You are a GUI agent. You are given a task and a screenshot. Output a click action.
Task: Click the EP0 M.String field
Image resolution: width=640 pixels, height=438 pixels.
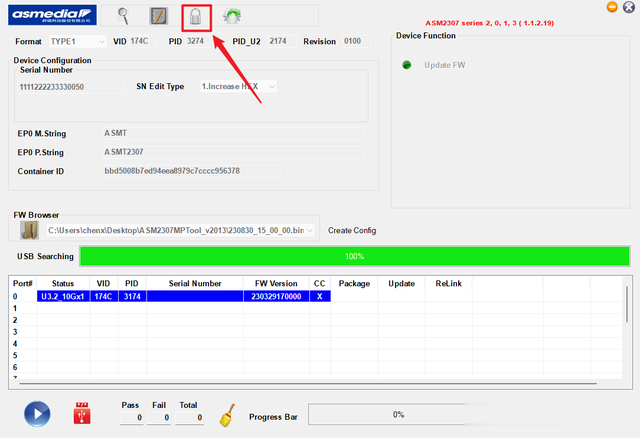[x=233, y=133]
